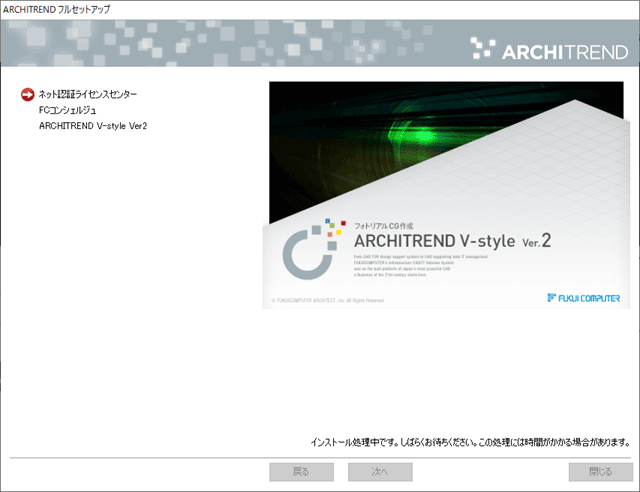Click the 閉じる (Close) button
Viewport: 640px width, 492px height.
[600, 472]
